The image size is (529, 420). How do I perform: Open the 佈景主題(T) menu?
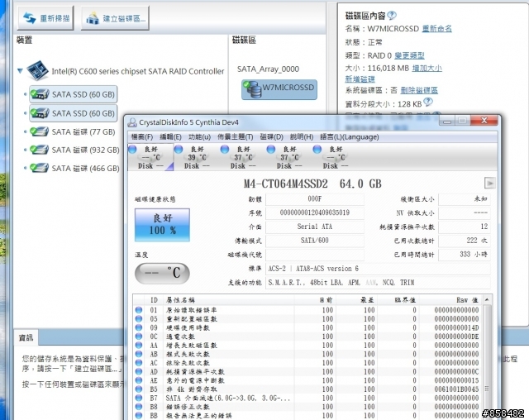point(235,137)
